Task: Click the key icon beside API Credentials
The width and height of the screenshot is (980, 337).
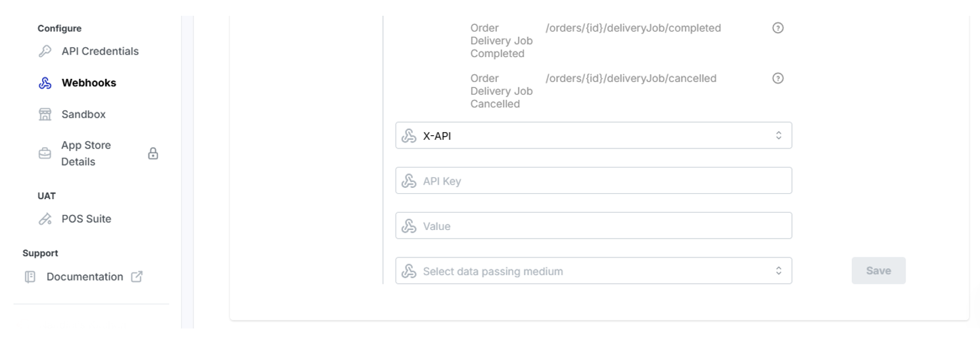Action: (45, 51)
